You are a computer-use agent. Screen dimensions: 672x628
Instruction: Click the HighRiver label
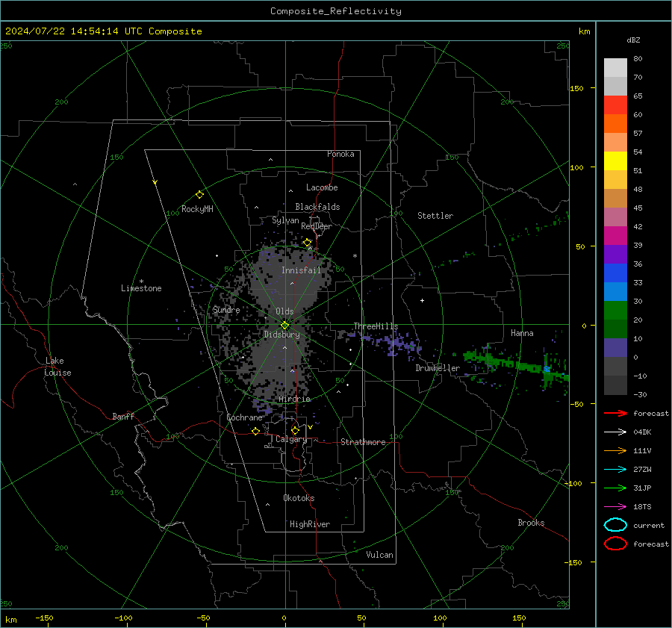pos(310,524)
